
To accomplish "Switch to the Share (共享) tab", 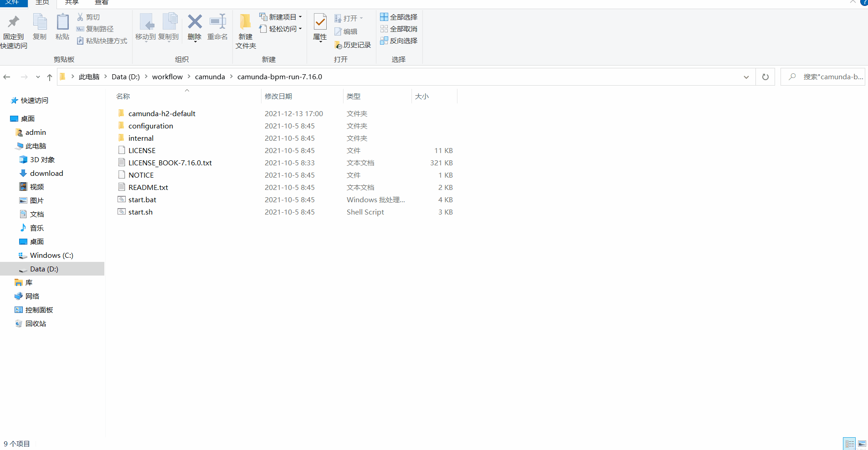I will pyautogui.click(x=72, y=3).
